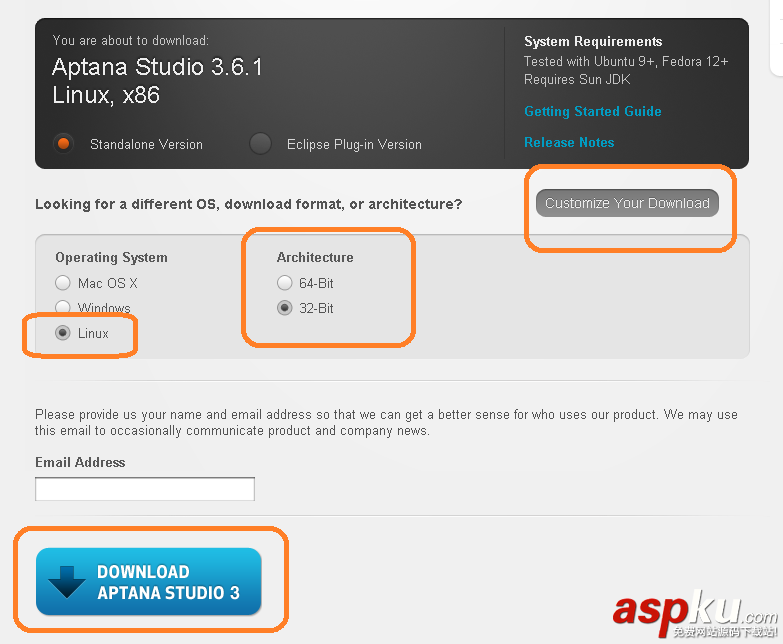Click the Architecture label

[x=315, y=258]
